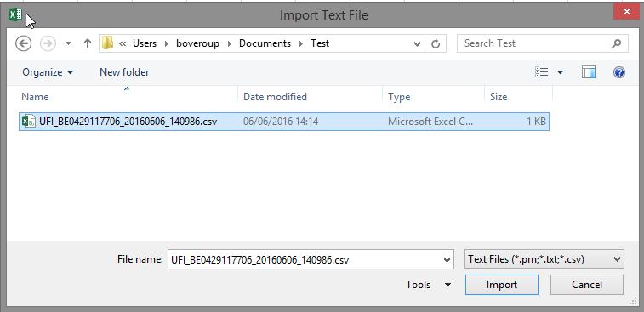Close the Import Text File dialog

point(626,12)
